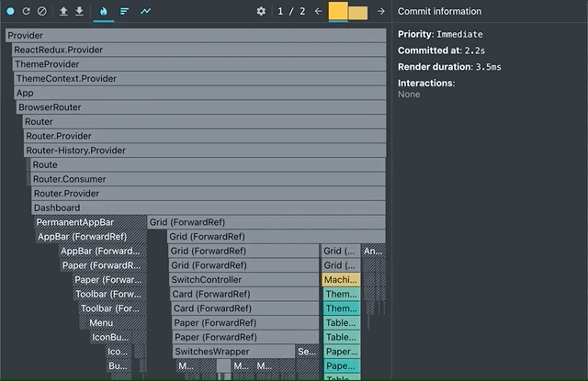Click the Committed at 2.2s value
The height and width of the screenshot is (381, 588).
pyautogui.click(x=475, y=50)
